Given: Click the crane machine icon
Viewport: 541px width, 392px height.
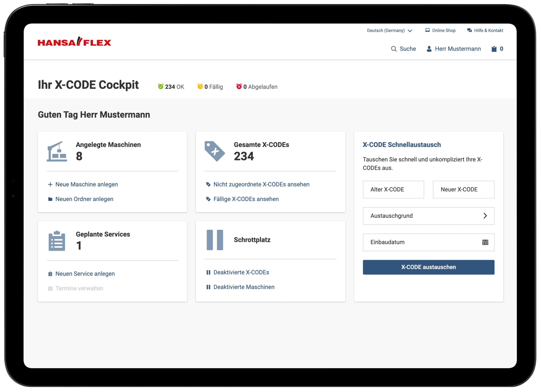Looking at the screenshot, I should 57,152.
